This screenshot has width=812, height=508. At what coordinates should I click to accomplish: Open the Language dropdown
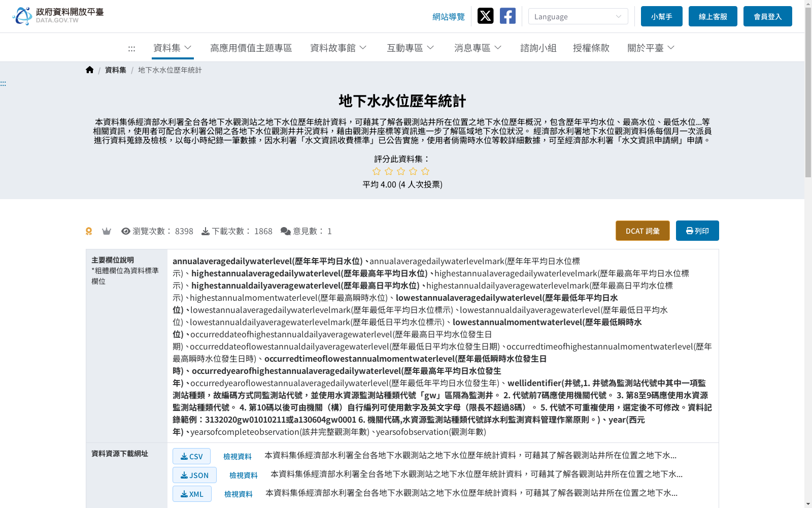[578, 16]
